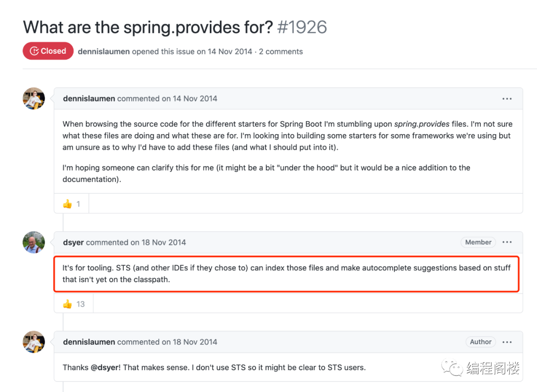537x392 pixels.
Task: Open dennislaumen's avatar on last comment
Action: (34, 342)
